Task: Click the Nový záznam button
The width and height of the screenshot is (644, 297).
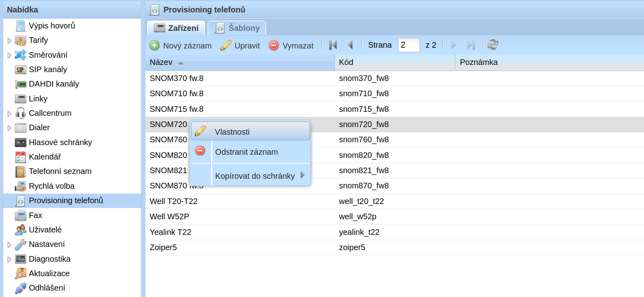Action: coord(181,46)
